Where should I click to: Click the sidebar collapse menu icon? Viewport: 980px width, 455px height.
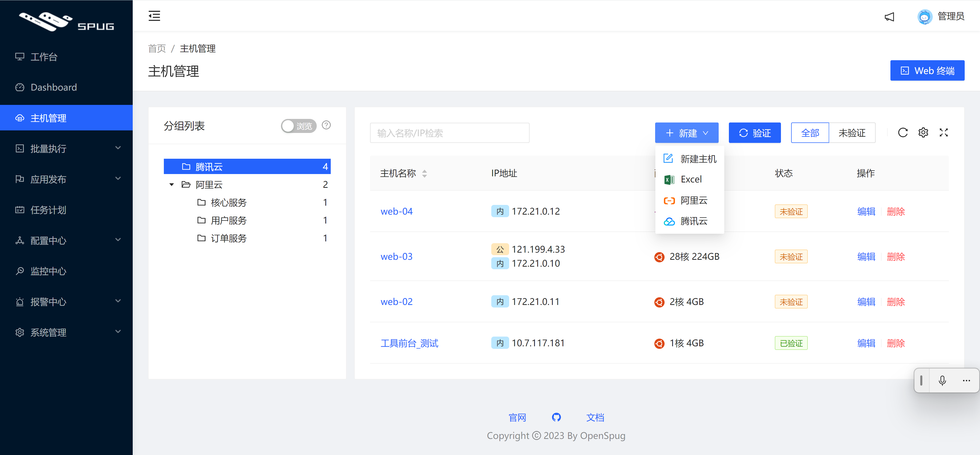pyautogui.click(x=154, y=16)
